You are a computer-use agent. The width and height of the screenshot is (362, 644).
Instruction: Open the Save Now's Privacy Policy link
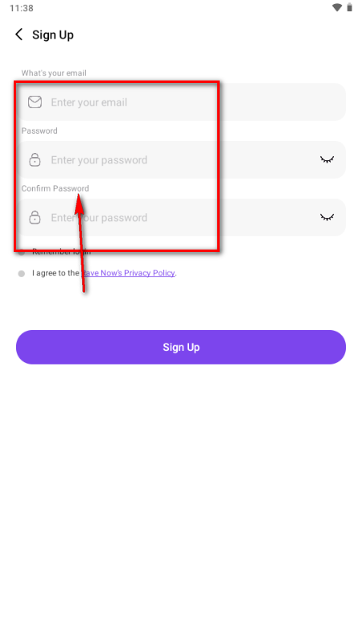click(128, 273)
